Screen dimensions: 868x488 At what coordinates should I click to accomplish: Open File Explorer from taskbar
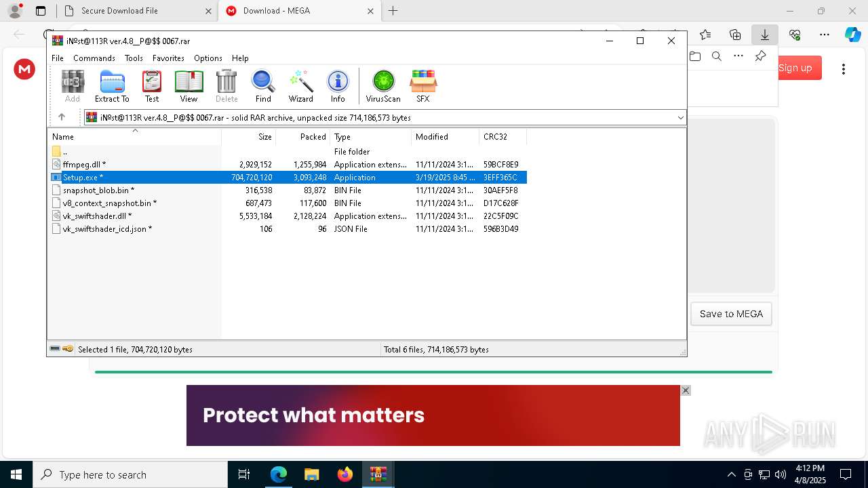[311, 474]
